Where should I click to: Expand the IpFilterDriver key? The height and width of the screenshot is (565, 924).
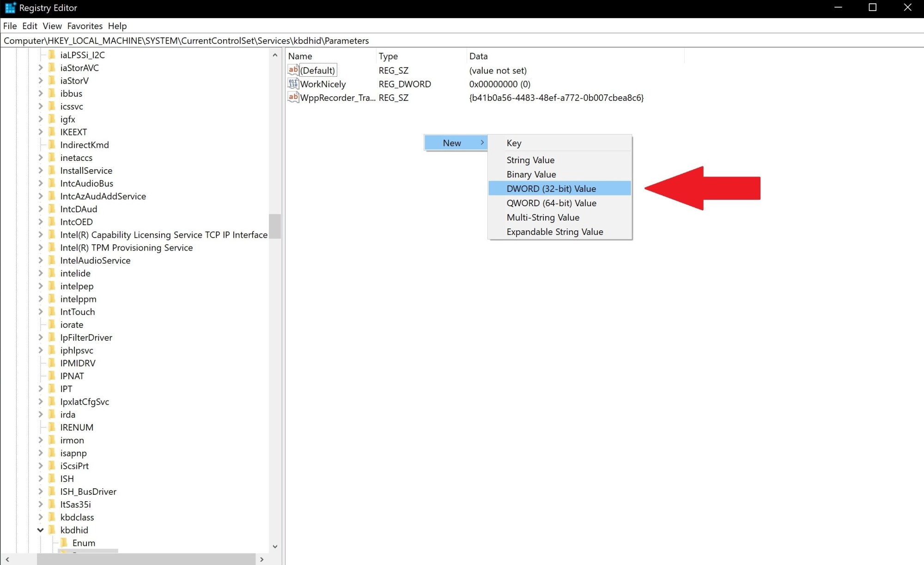[40, 337]
